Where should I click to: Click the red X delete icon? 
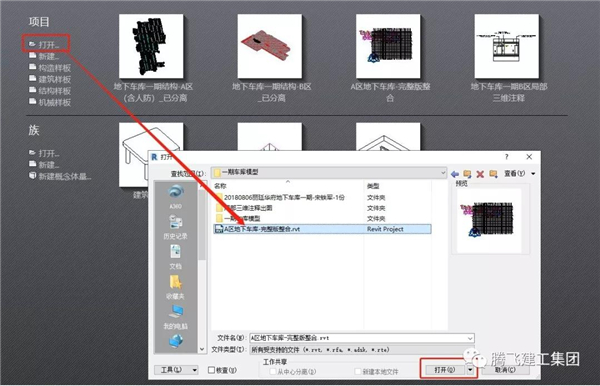[480, 174]
